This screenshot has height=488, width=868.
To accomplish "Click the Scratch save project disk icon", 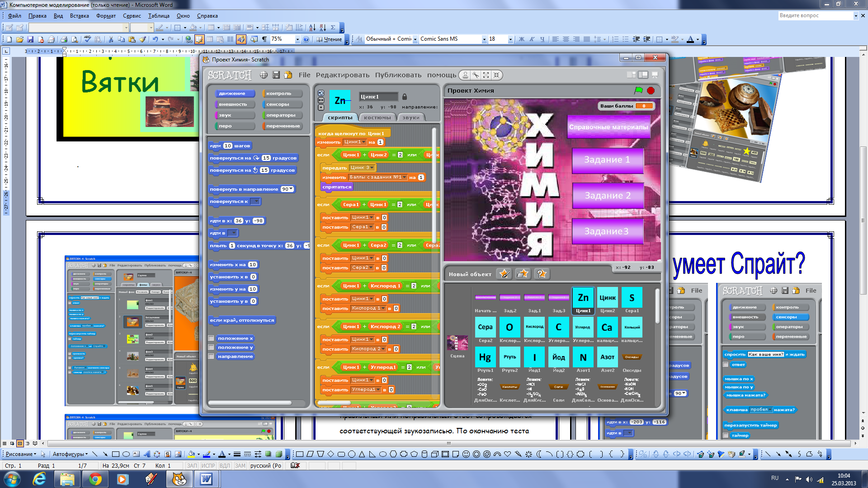I will 276,75.
